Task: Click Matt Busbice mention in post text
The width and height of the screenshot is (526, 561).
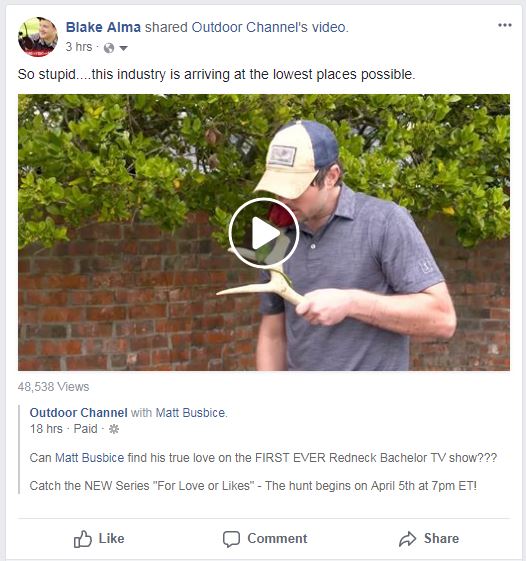Action: pos(89,458)
